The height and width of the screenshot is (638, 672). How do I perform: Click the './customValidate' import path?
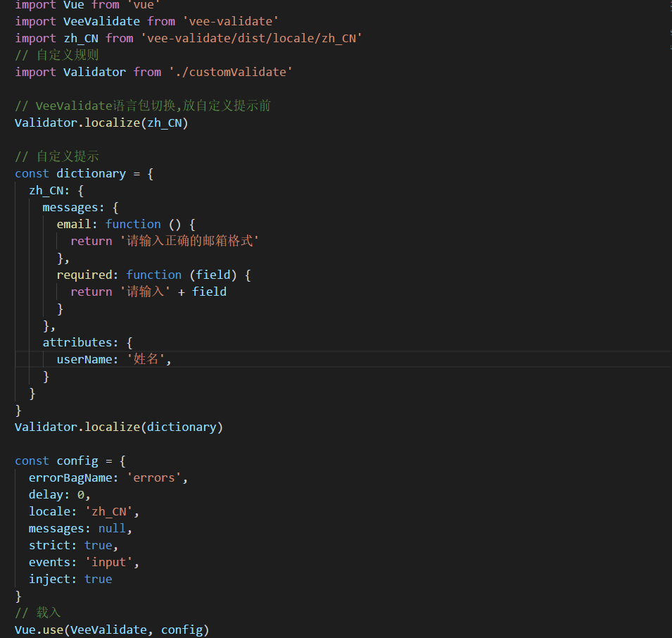tap(231, 72)
